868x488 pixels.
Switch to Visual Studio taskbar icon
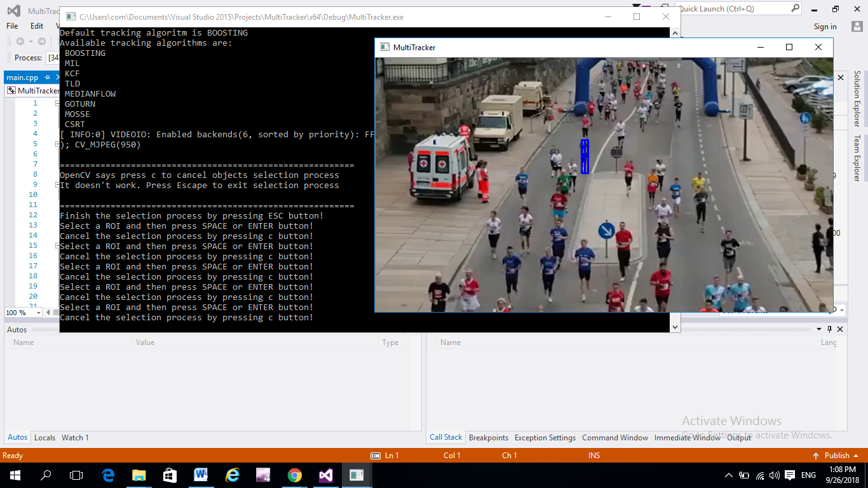(325, 475)
